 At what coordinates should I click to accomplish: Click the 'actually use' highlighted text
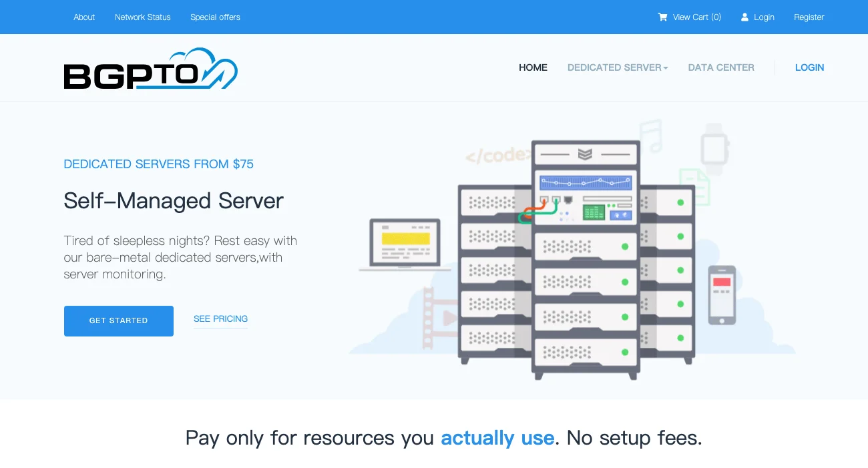pyautogui.click(x=497, y=438)
